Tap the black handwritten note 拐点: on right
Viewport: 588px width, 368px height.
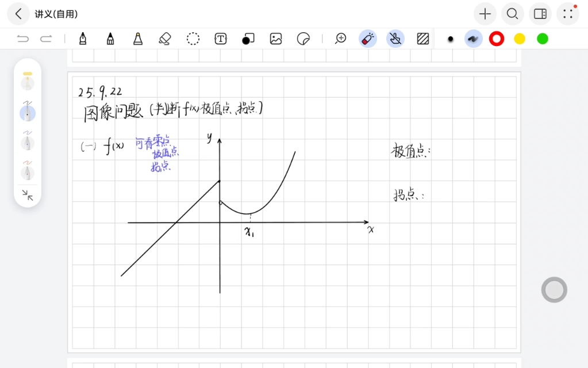(x=409, y=195)
